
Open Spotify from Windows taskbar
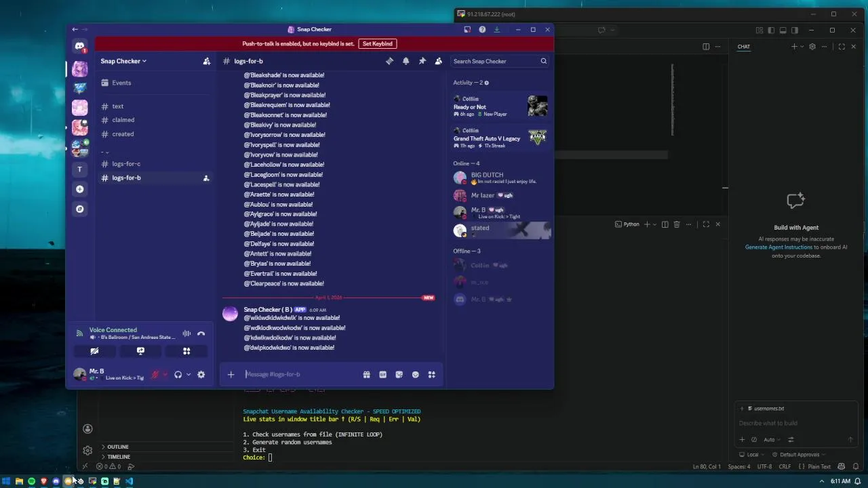(31, 481)
